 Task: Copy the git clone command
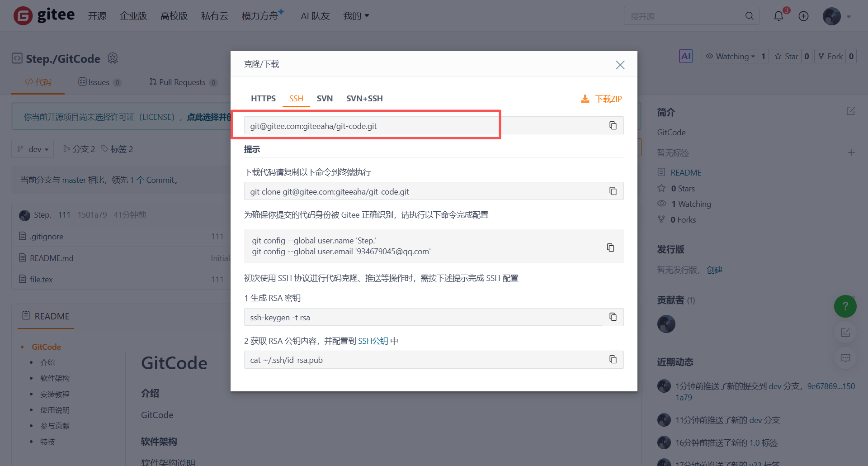(613, 191)
